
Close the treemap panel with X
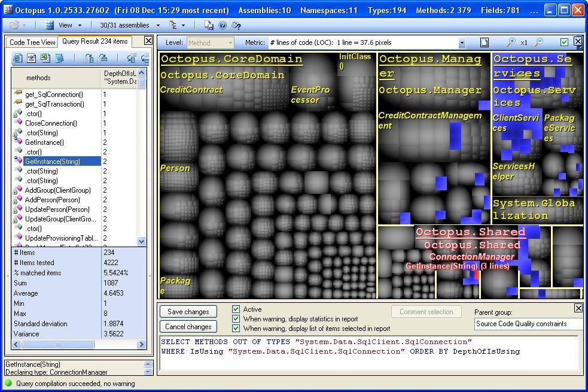[x=578, y=41]
